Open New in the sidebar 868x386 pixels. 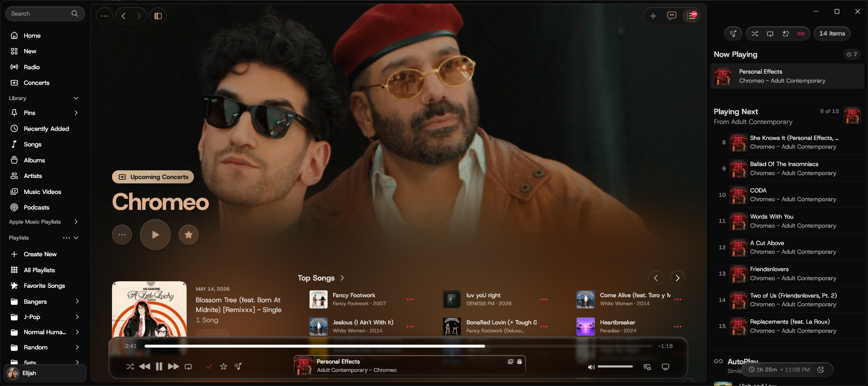point(45,51)
